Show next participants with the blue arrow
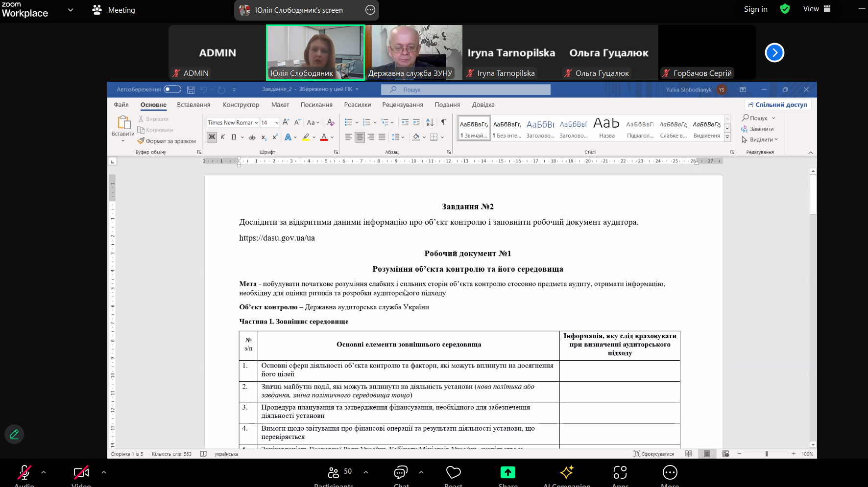The height and width of the screenshot is (487, 868). click(x=774, y=52)
